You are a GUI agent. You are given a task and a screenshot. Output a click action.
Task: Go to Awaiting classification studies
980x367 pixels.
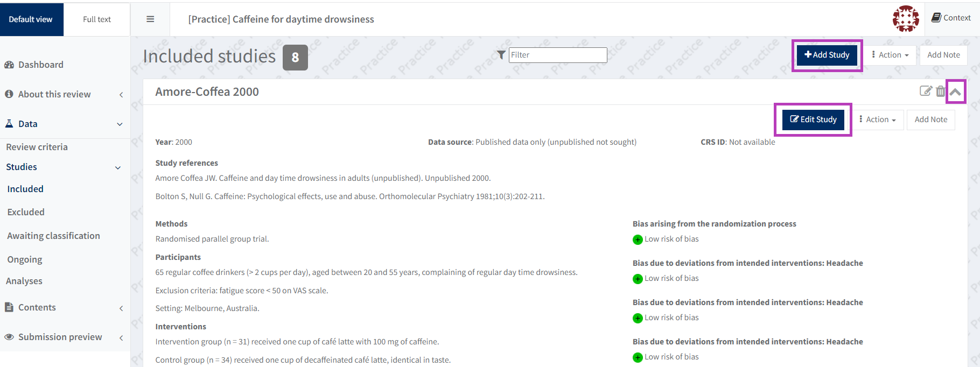[53, 236]
